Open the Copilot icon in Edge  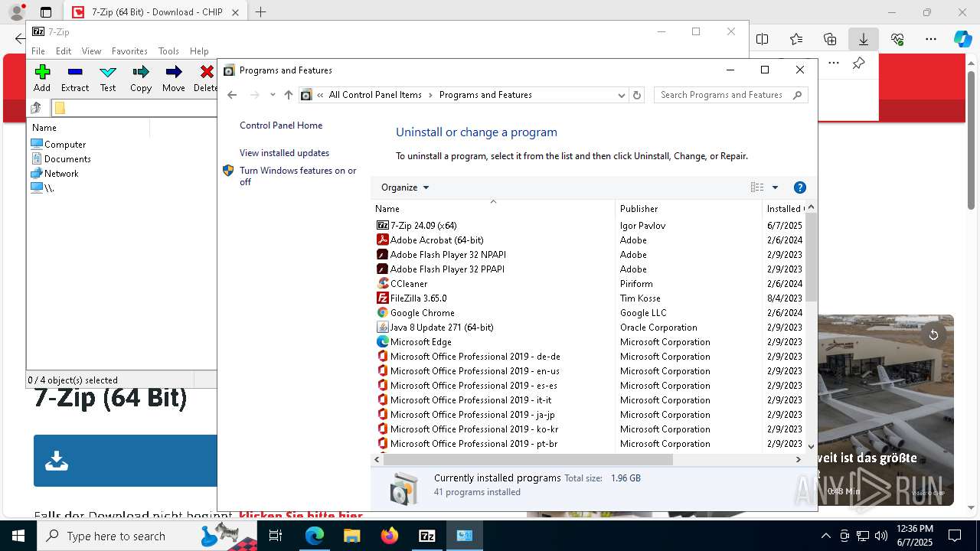point(962,39)
